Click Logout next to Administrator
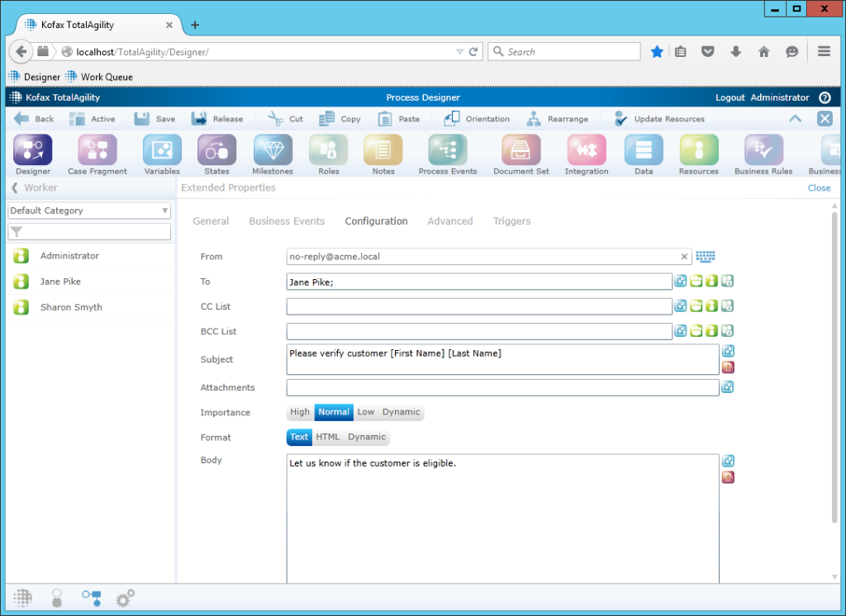This screenshot has height=616, width=846. click(x=730, y=97)
